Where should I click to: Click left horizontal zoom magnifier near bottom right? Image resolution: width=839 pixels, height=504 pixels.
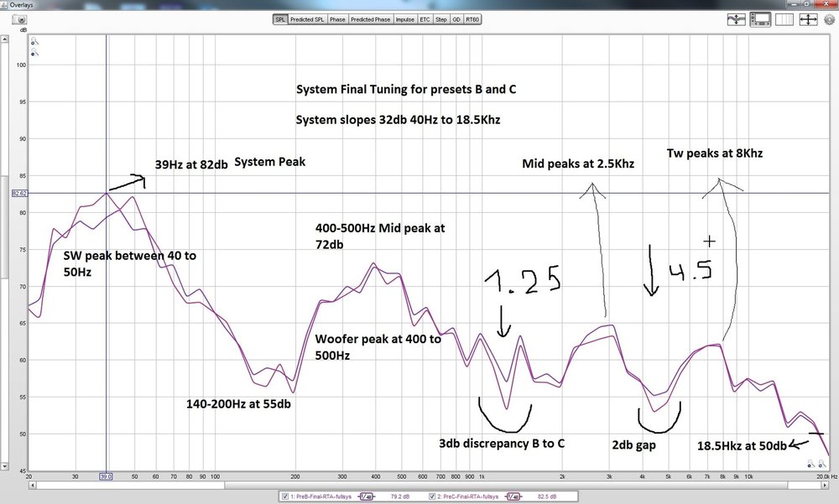point(811,464)
